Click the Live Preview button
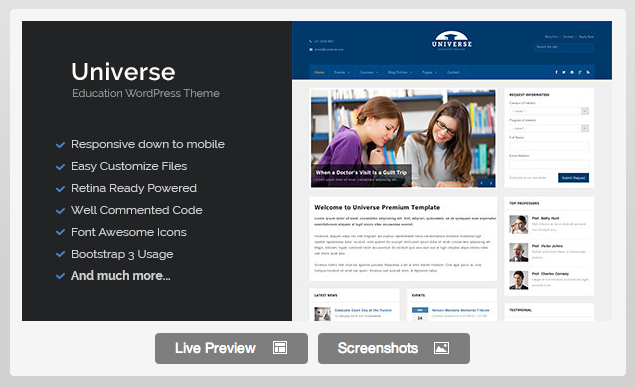The image size is (635, 388). click(231, 348)
